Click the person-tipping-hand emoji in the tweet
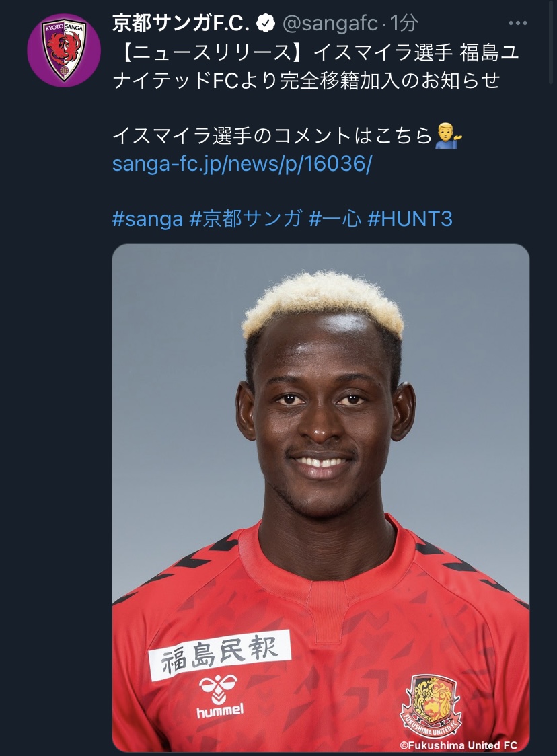This screenshot has height=756, width=557. tap(448, 136)
